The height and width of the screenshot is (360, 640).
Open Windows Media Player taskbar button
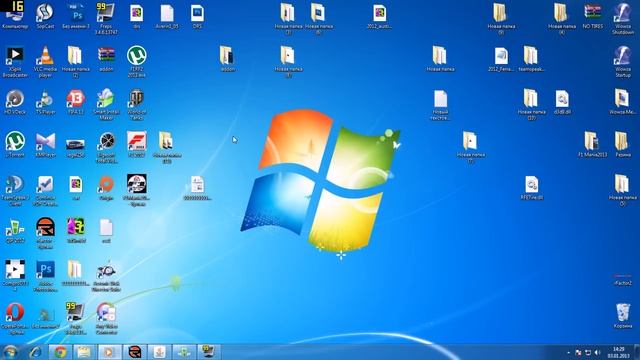[109, 352]
